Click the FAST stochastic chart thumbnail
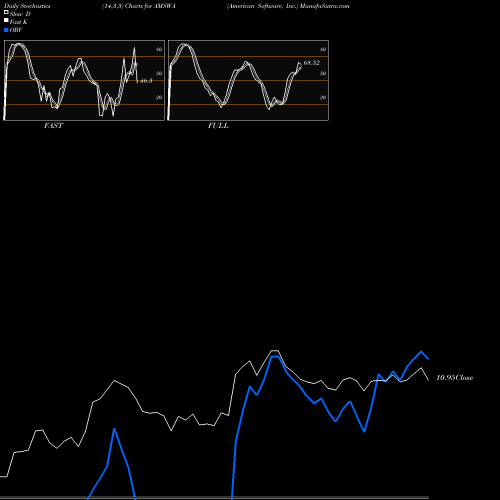 coord(84,80)
